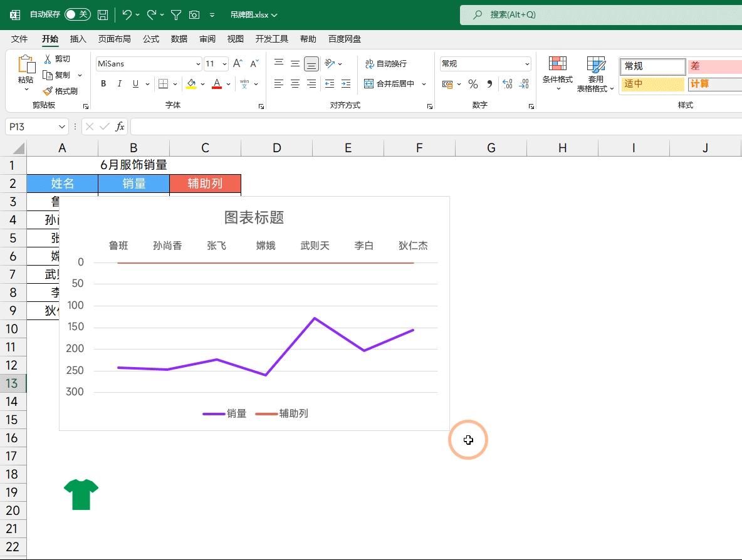Switch to the 插入 ribbon tab
The image size is (742, 560).
click(78, 38)
